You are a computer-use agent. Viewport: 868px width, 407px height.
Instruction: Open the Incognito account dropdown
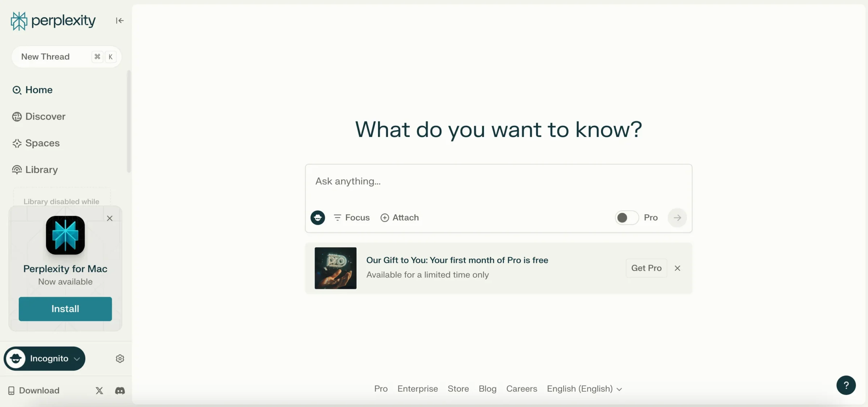pos(44,359)
